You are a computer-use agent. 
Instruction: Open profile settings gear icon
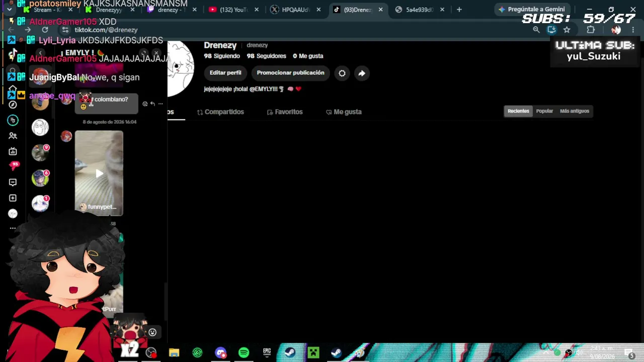tap(342, 73)
